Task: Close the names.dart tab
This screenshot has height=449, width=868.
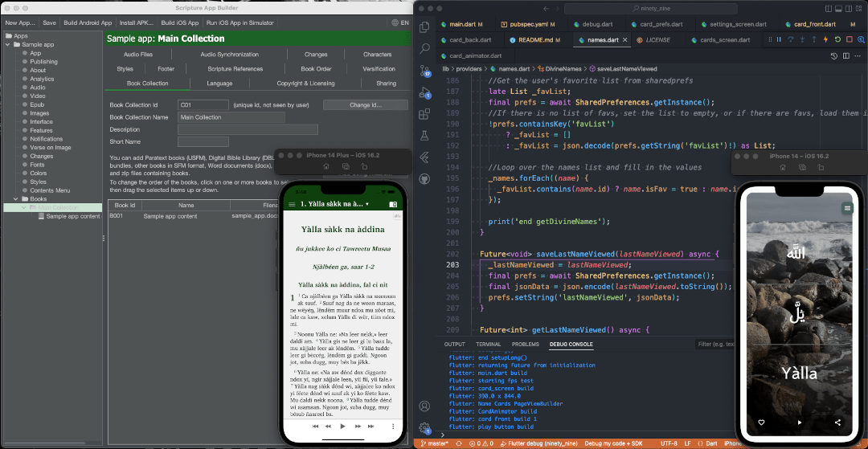Action: (625, 40)
